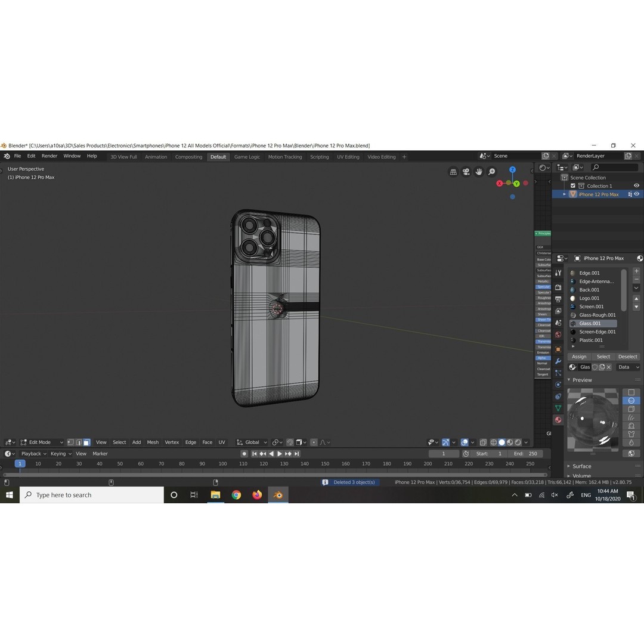Toggle proportional editing
This screenshot has width=644, height=644.
314,442
